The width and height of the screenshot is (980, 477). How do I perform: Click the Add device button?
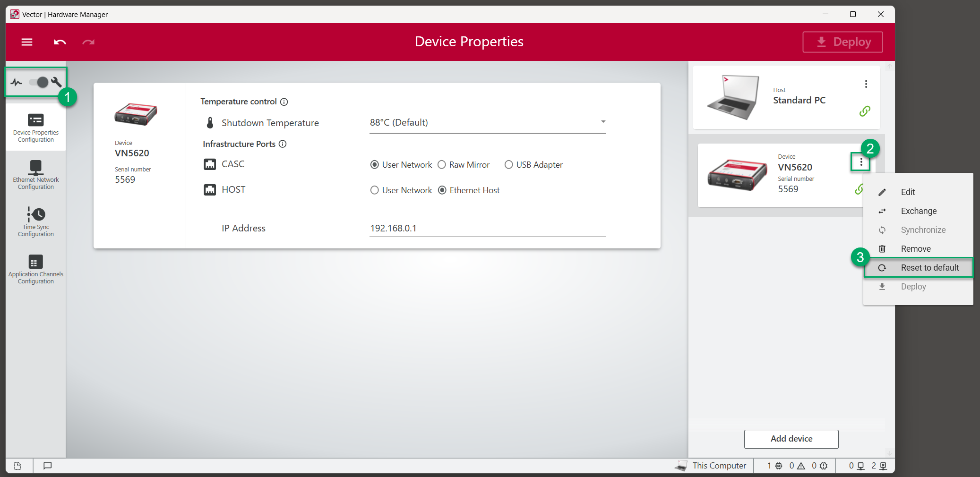click(791, 439)
